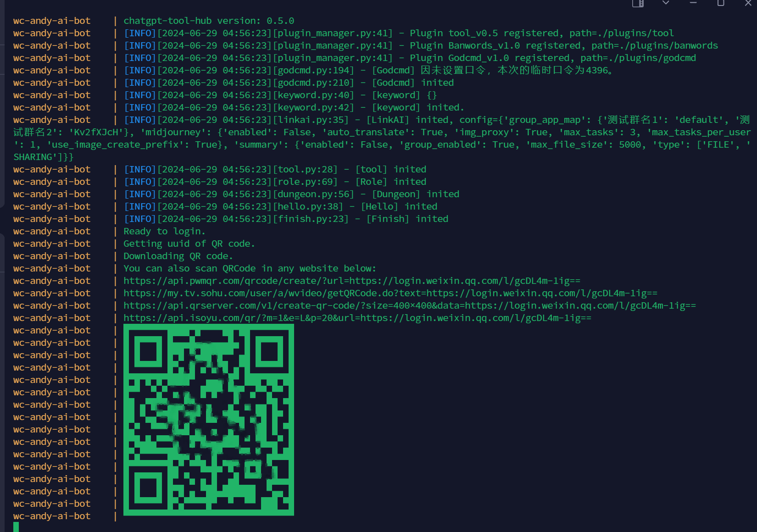Click the "[Dungeon] inited" log line
Viewport: 757px width, 532px height.
coord(292,194)
